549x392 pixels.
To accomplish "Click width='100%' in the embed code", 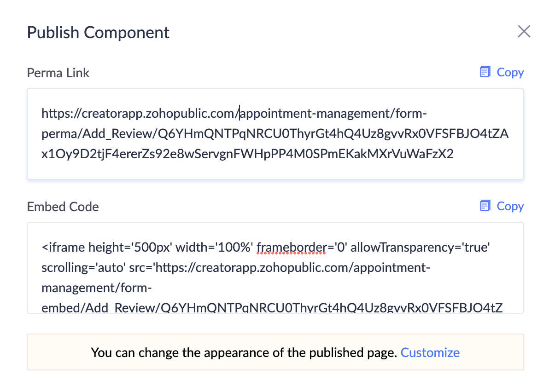I will (x=215, y=248).
